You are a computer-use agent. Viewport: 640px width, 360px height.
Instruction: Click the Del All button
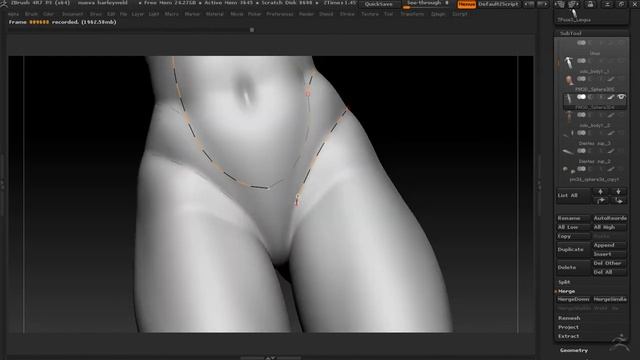(x=610, y=272)
